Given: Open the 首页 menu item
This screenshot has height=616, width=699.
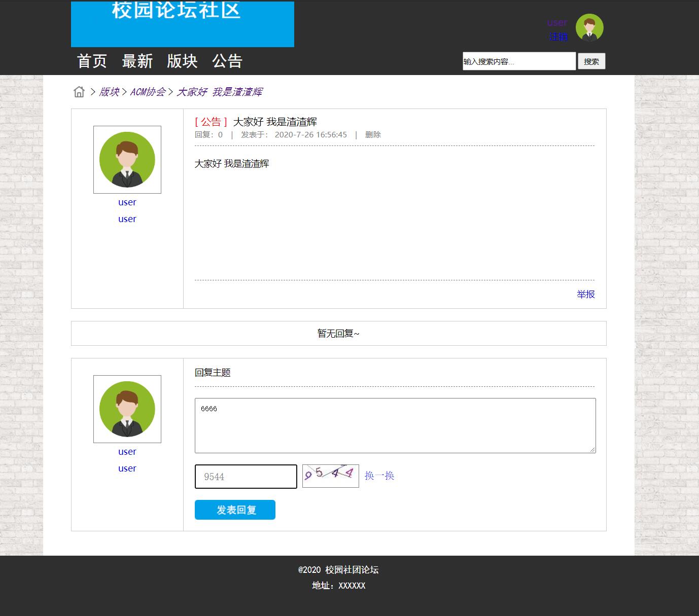Looking at the screenshot, I should point(91,61).
